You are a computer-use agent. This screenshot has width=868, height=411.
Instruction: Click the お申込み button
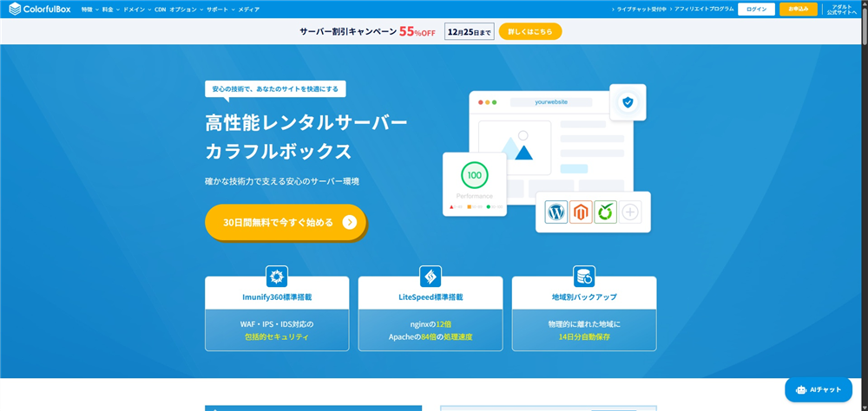[798, 9]
